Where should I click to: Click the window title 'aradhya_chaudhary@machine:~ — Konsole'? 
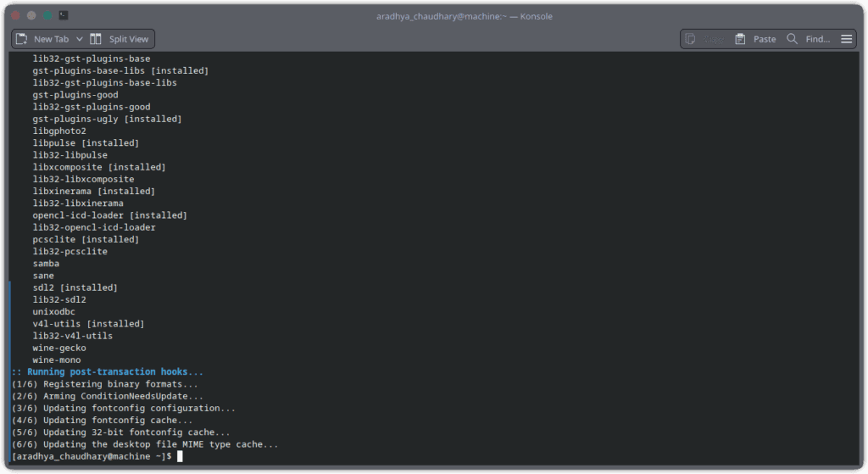[465, 17]
